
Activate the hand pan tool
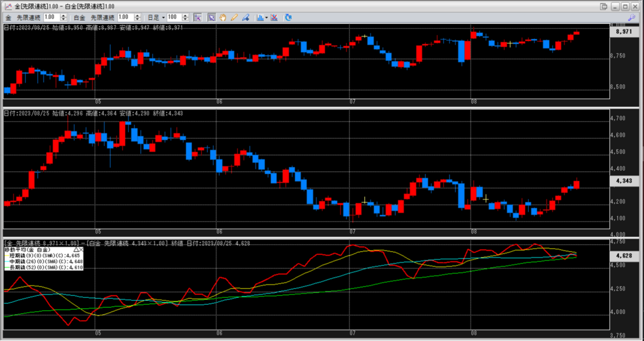[x=223, y=17]
